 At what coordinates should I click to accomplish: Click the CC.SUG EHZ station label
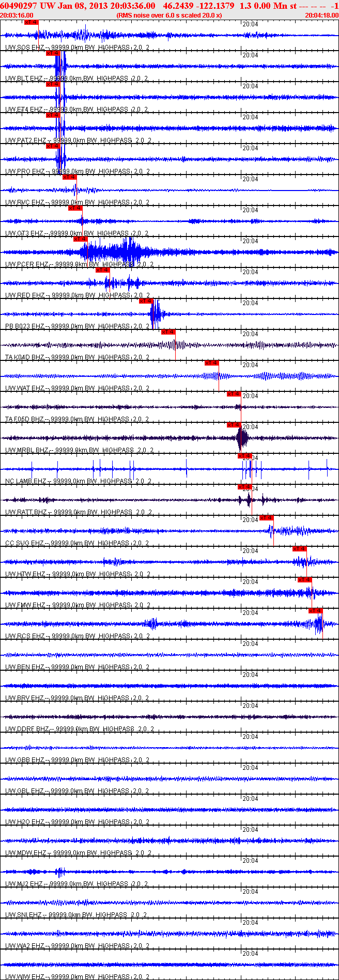25,543
